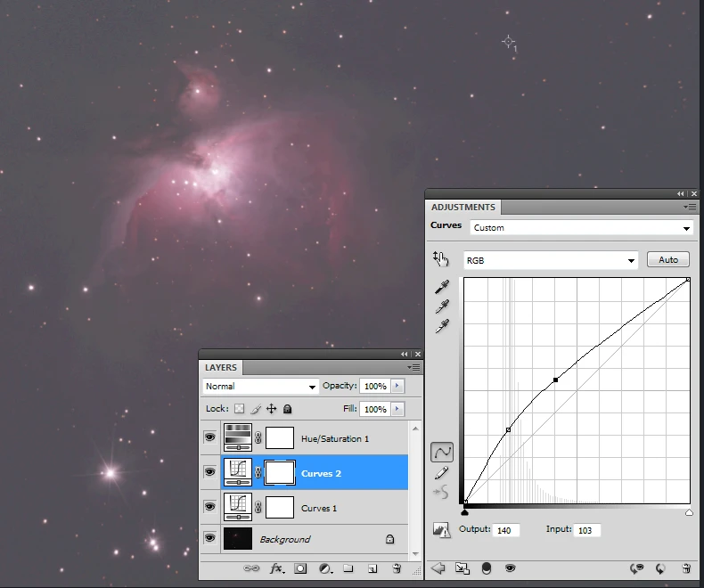Screen dimensions: 704x588
Task: Open the Curves preset dropdown showing Custom
Action: click(581, 228)
